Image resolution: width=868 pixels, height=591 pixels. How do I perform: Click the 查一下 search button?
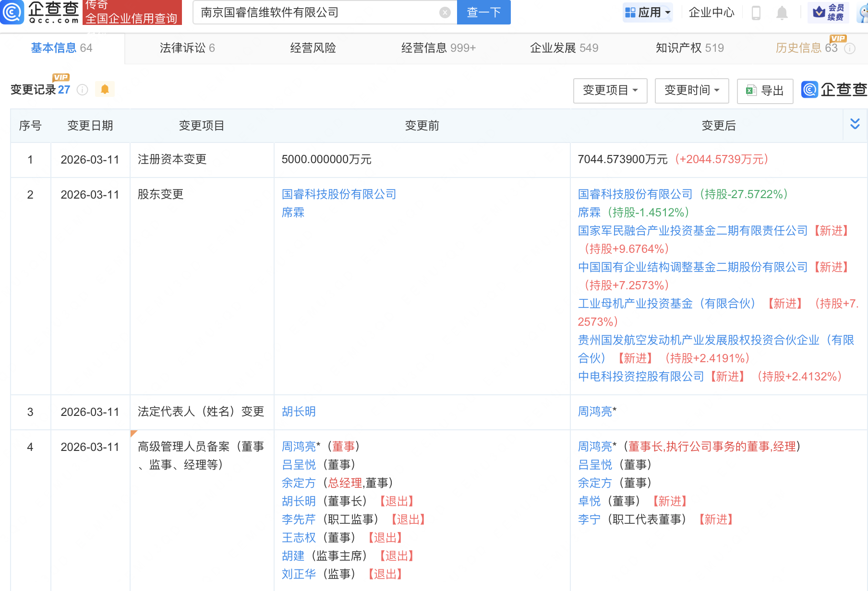click(x=483, y=12)
